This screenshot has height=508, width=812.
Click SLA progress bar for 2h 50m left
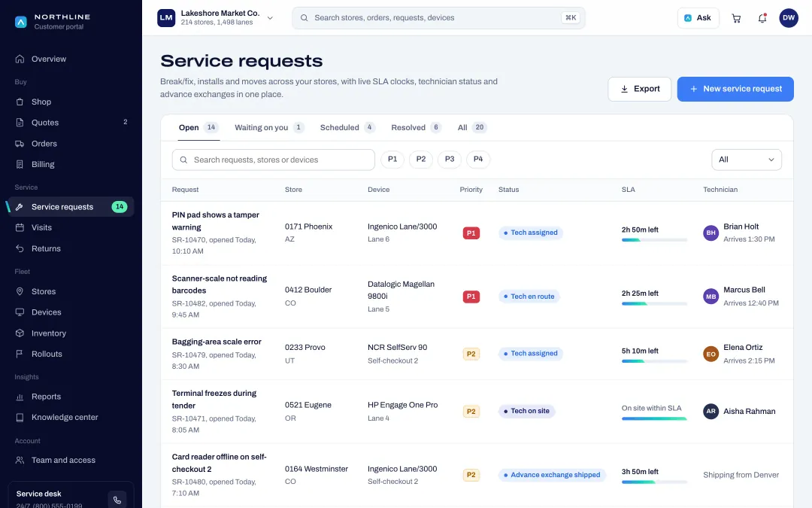click(654, 240)
